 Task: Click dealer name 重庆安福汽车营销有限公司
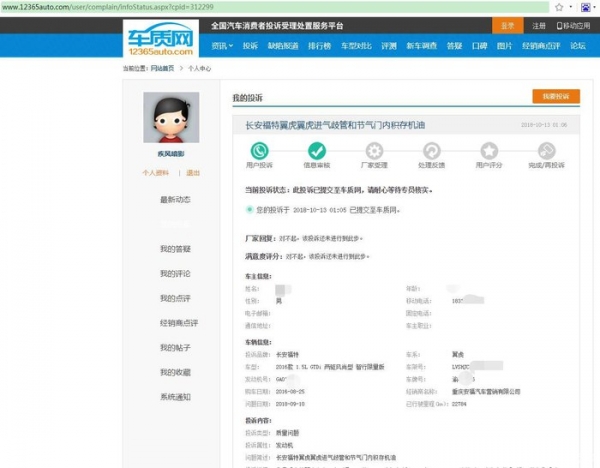pos(486,391)
